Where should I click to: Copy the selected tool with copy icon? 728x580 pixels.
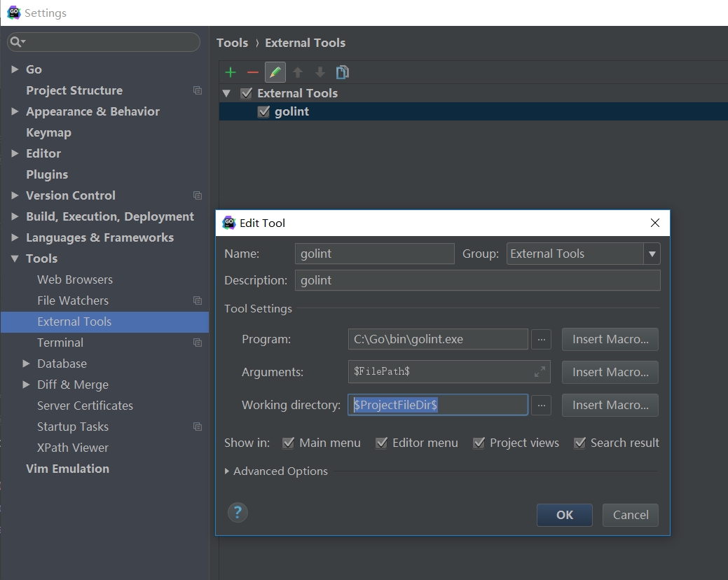342,72
